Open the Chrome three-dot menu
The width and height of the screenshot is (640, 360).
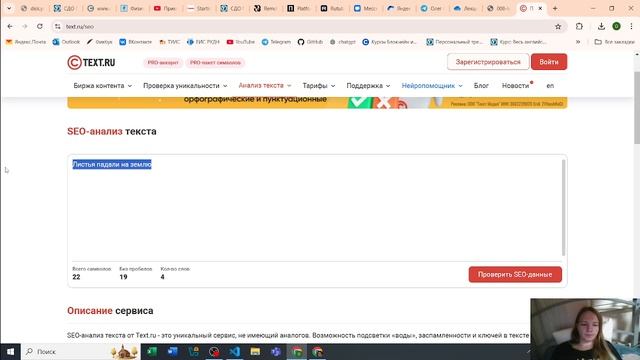point(631,27)
